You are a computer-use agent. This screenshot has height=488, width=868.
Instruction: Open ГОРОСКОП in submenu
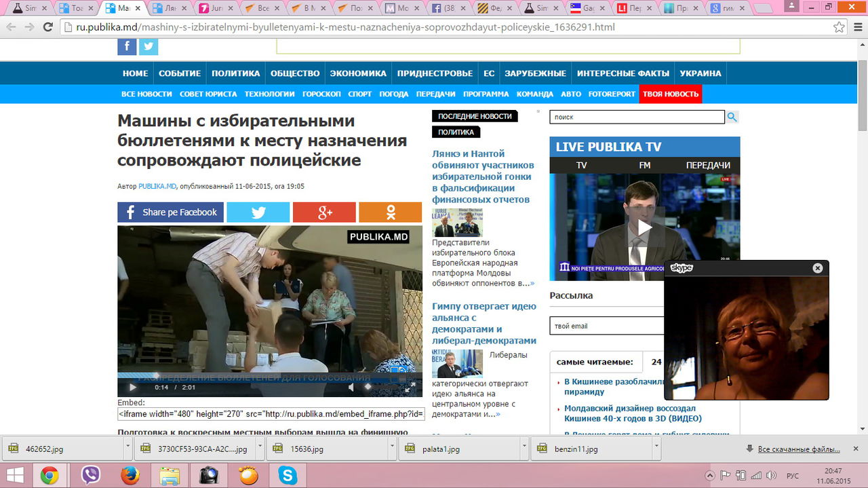click(x=321, y=94)
